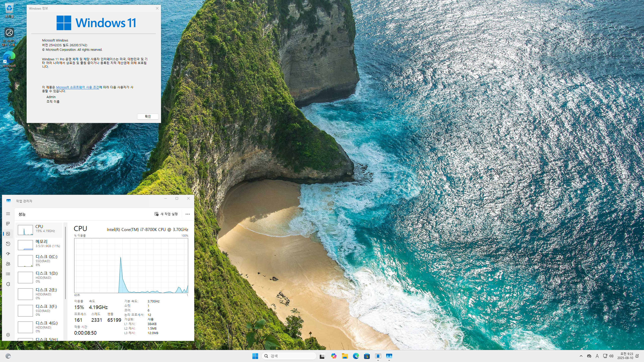Viewport: 644px width, 362px height.
Task: Select 디스크 0(C:) in performance list
Action: tap(39, 260)
